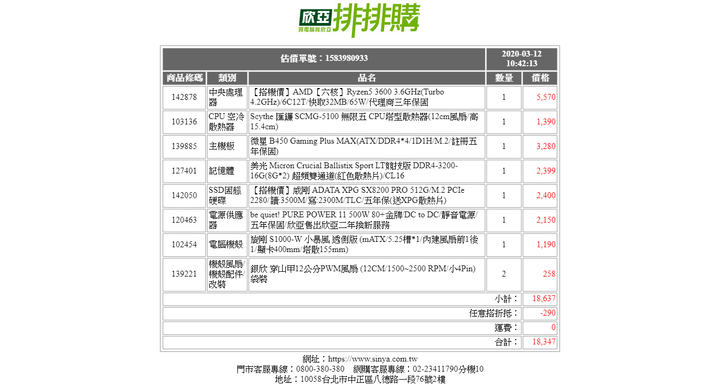Screen dimensions: 720x385
Task: Click the discount value -290
Action: 548,313
